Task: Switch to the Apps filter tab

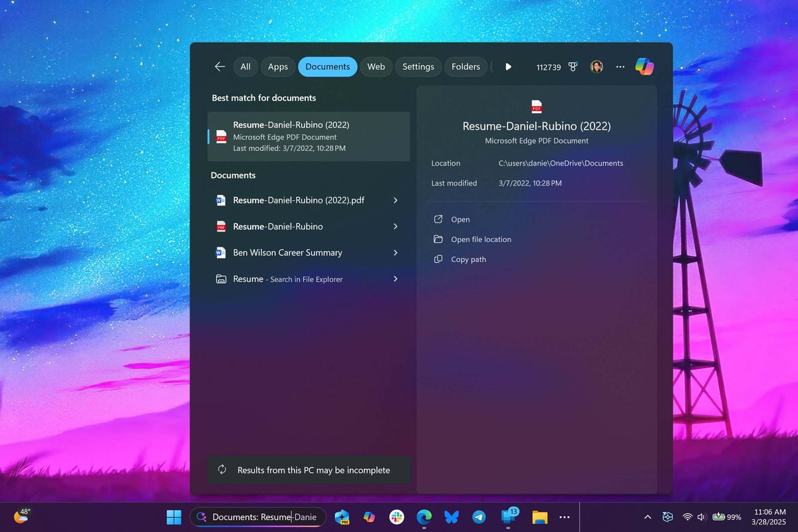Action: point(277,66)
